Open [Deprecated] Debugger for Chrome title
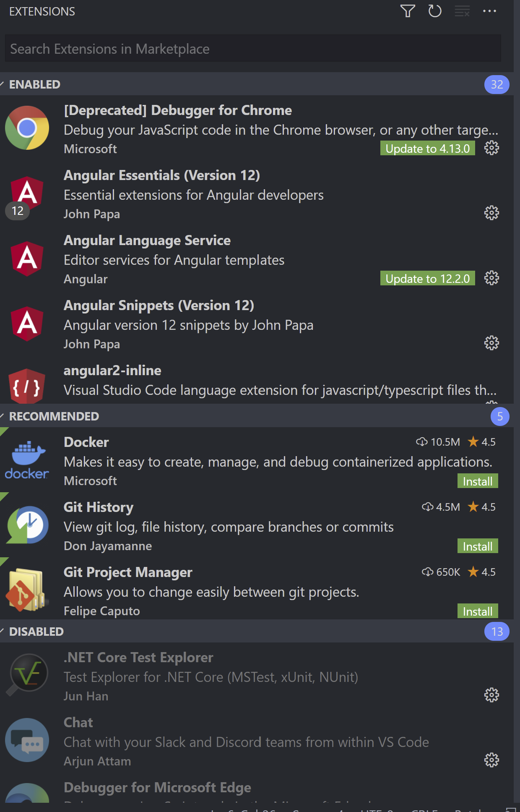This screenshot has width=520, height=812. click(x=178, y=110)
